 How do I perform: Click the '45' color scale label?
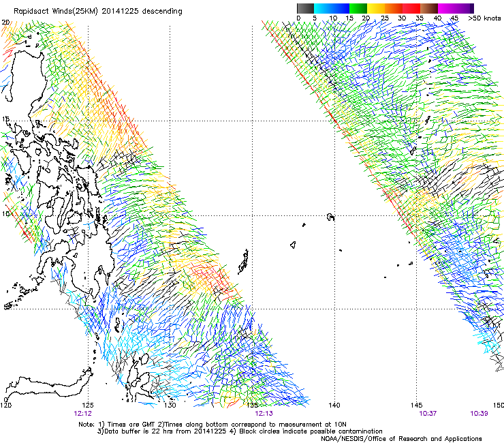point(454,18)
